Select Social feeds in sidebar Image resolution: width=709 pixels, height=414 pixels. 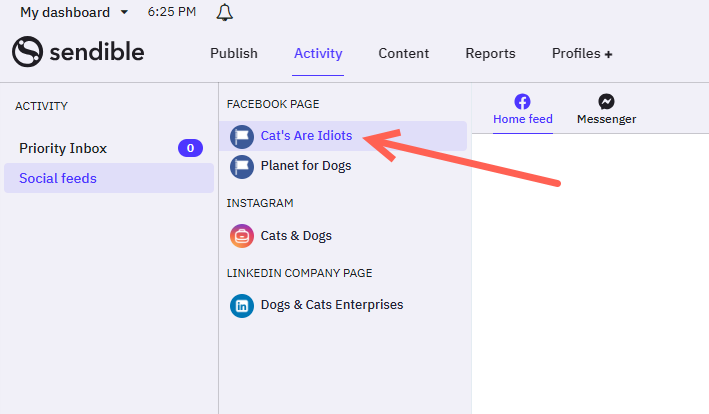point(109,178)
